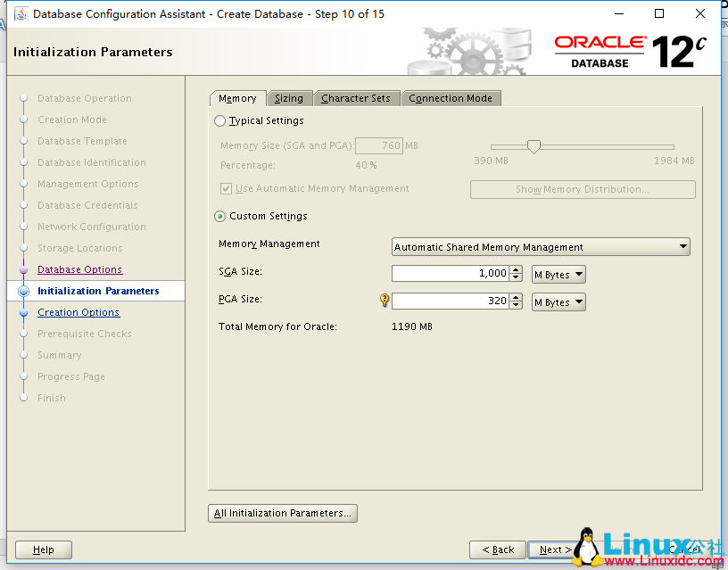Open the SGA Size units dropdown
728x570 pixels.
click(558, 274)
